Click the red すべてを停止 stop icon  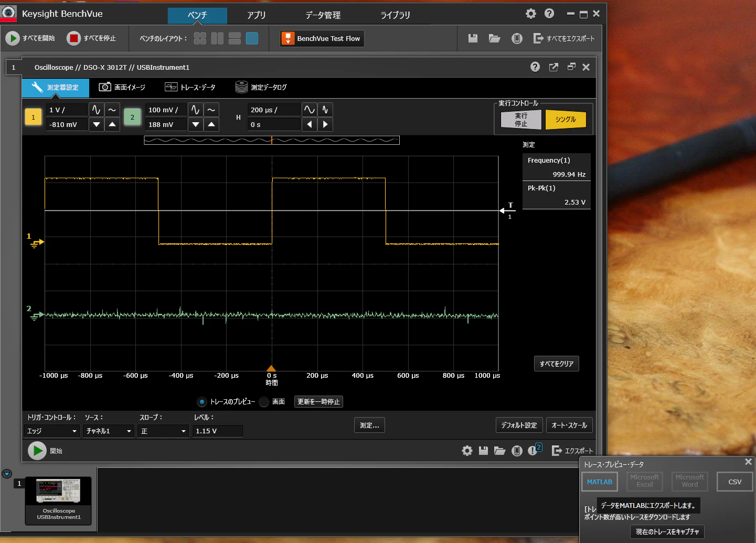[73, 38]
